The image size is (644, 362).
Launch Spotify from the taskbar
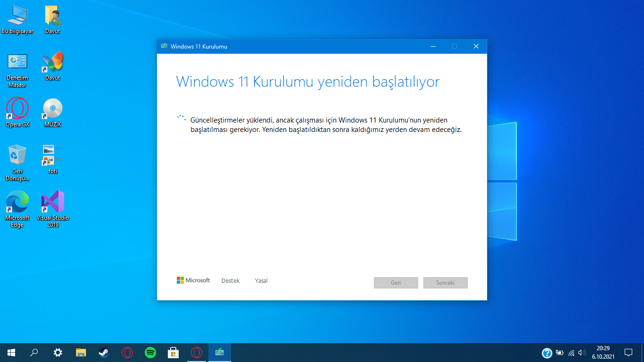[x=150, y=353]
